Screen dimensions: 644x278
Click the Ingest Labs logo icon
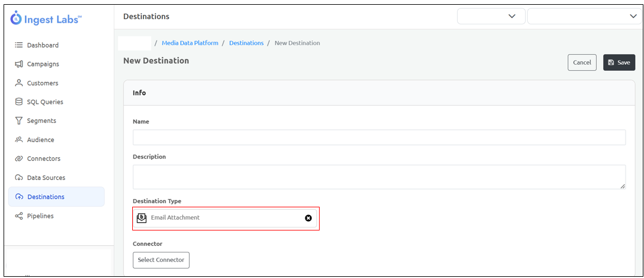coord(16,18)
